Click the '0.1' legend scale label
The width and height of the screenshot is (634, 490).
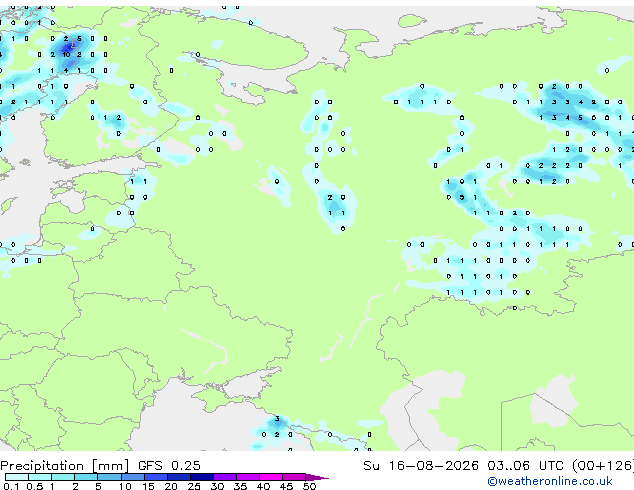click(10, 486)
